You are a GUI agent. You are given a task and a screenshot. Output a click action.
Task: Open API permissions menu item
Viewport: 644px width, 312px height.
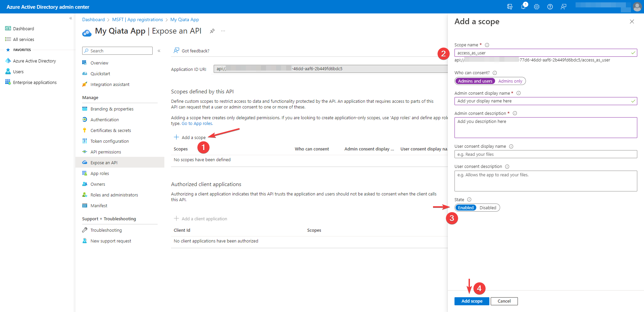(x=106, y=152)
